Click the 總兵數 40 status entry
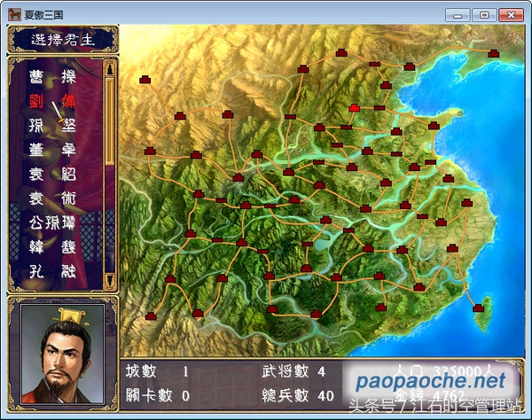The image size is (532, 420). pyautogui.click(x=298, y=395)
